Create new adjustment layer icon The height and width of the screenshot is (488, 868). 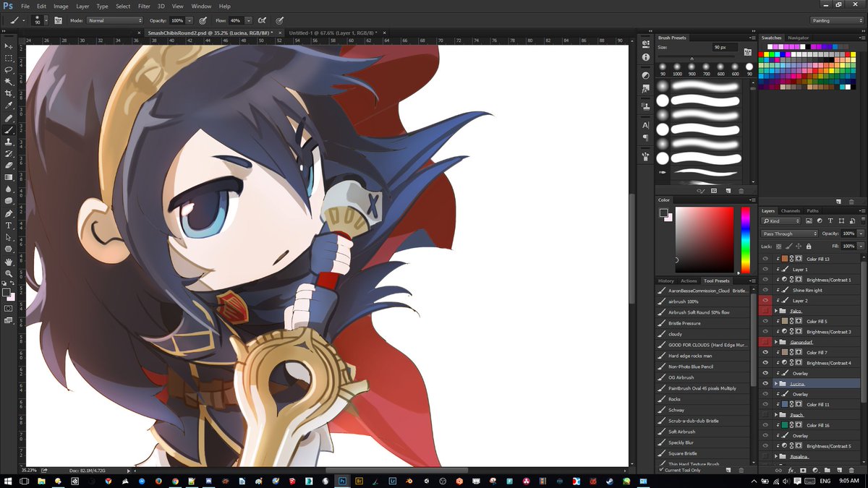point(816,470)
